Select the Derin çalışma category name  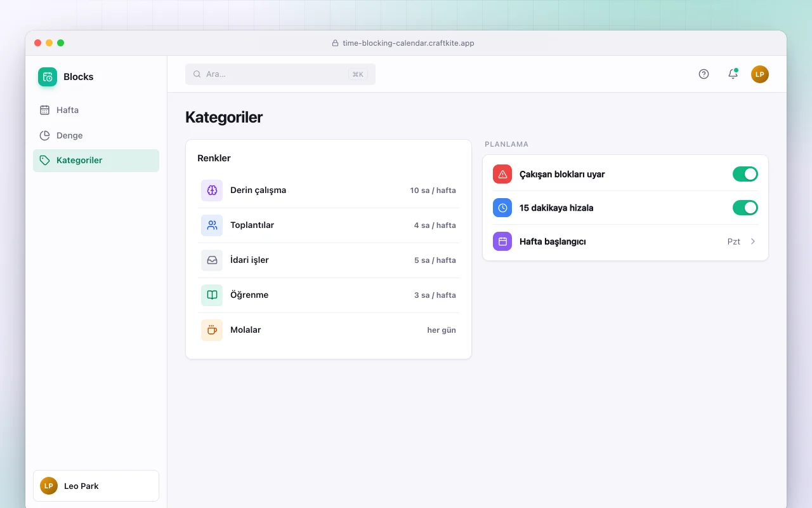pyautogui.click(x=258, y=190)
